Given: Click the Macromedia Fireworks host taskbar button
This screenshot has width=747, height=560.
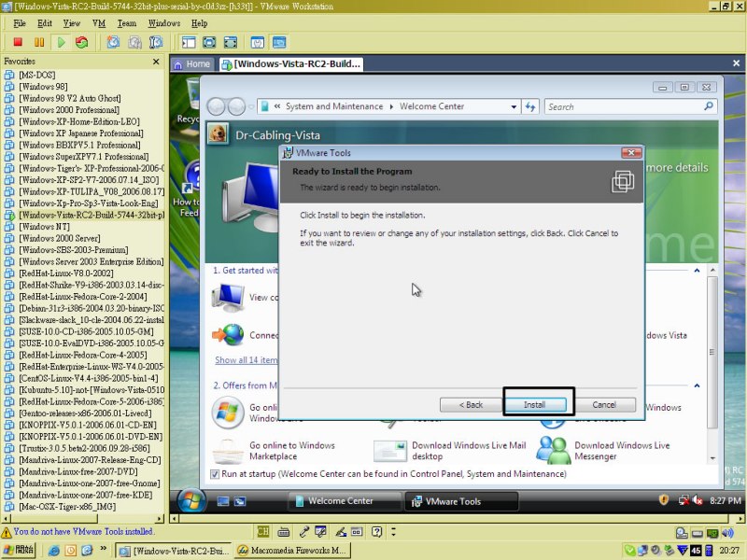Looking at the screenshot, I should click(x=293, y=551).
